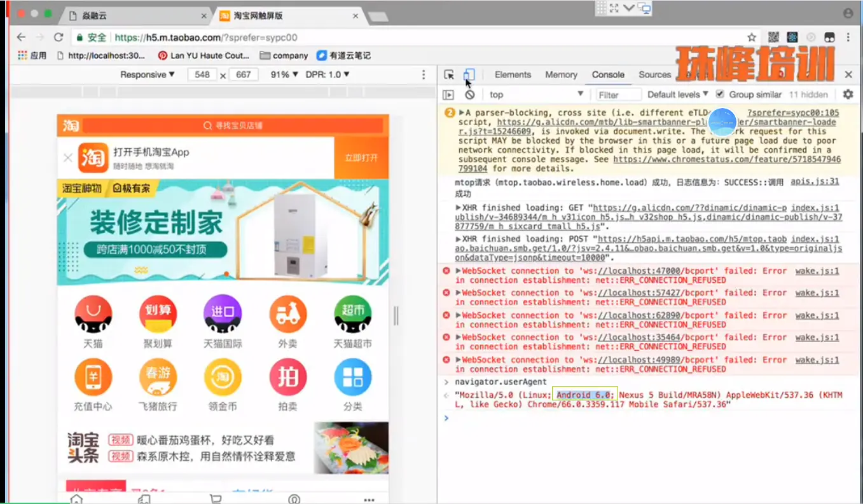Switch to the Memory tab
The image size is (863, 504).
coord(561,75)
